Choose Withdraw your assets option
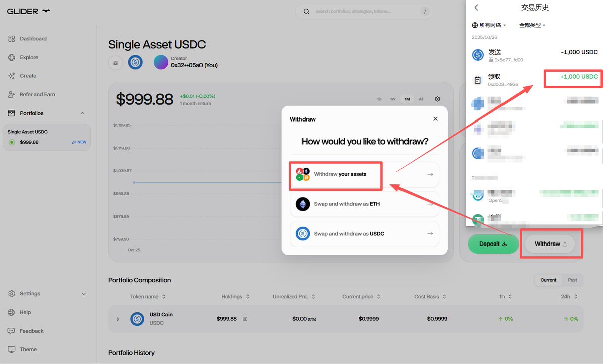 tap(364, 174)
